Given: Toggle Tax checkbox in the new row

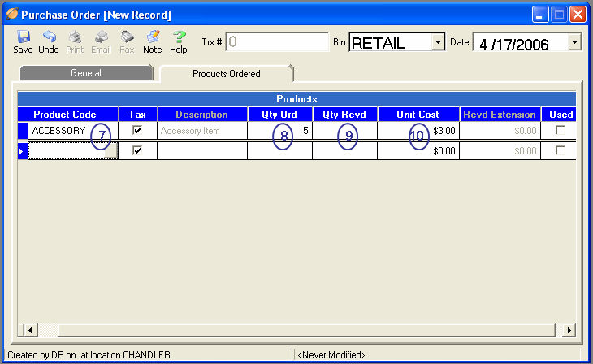Looking at the screenshot, I should [137, 150].
